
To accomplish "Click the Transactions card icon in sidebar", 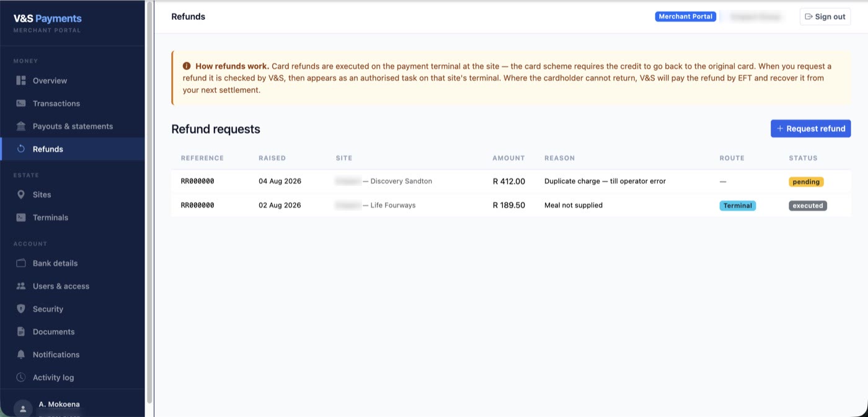I will point(21,103).
